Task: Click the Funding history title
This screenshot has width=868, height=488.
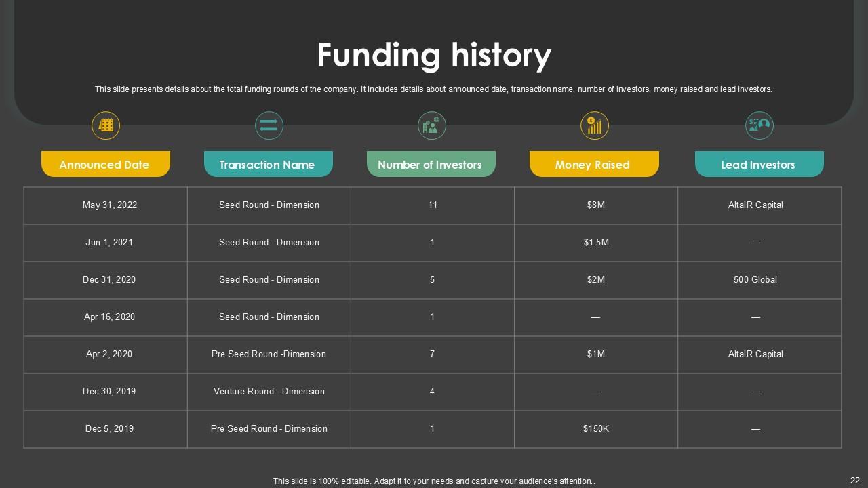Action: coord(434,56)
